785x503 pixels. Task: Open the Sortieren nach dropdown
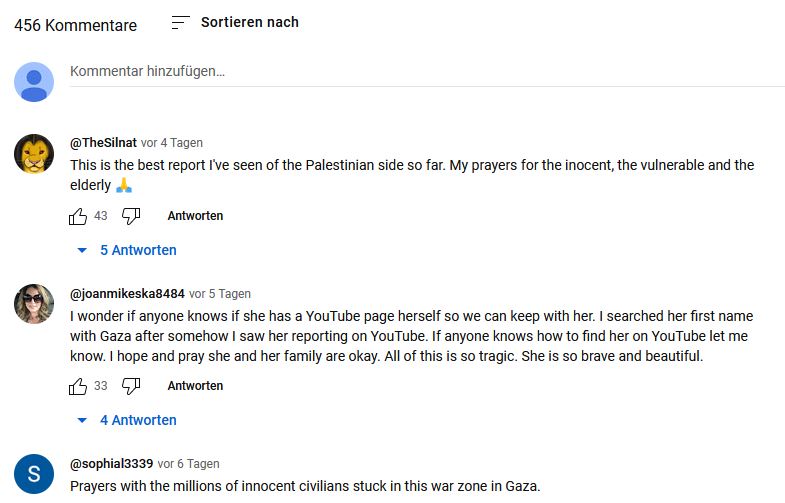(x=249, y=22)
